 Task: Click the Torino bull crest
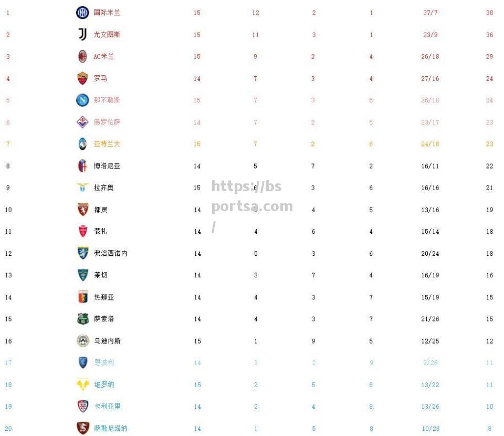pos(83,209)
